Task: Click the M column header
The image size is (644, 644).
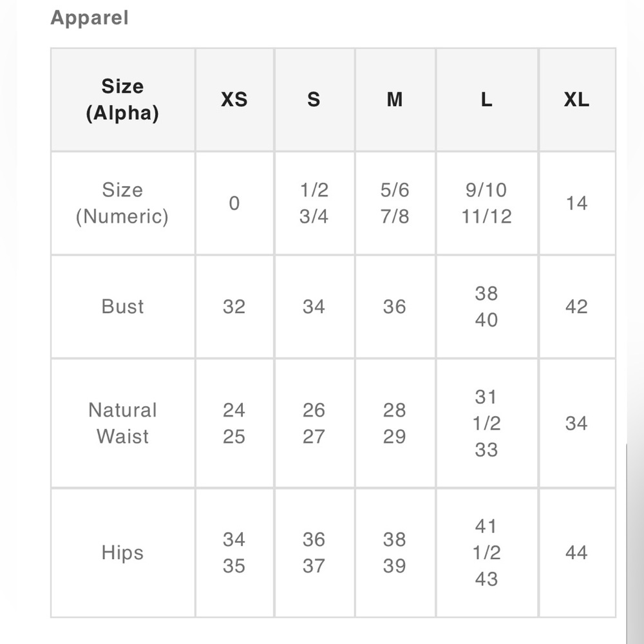Action: coord(394,100)
